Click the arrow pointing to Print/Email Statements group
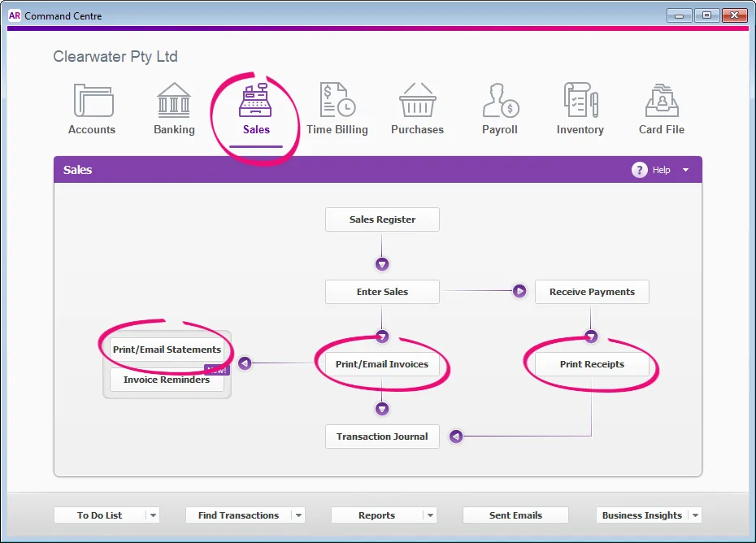 tap(245, 363)
